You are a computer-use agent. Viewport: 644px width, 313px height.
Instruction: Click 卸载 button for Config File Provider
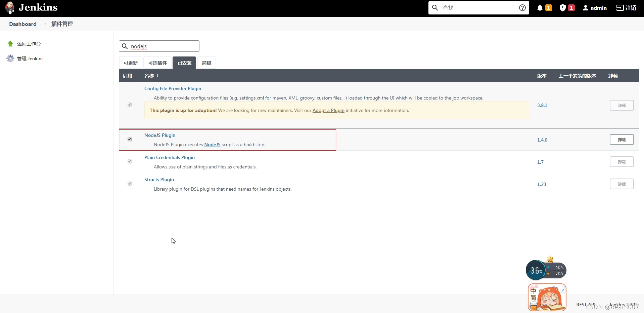click(x=622, y=105)
